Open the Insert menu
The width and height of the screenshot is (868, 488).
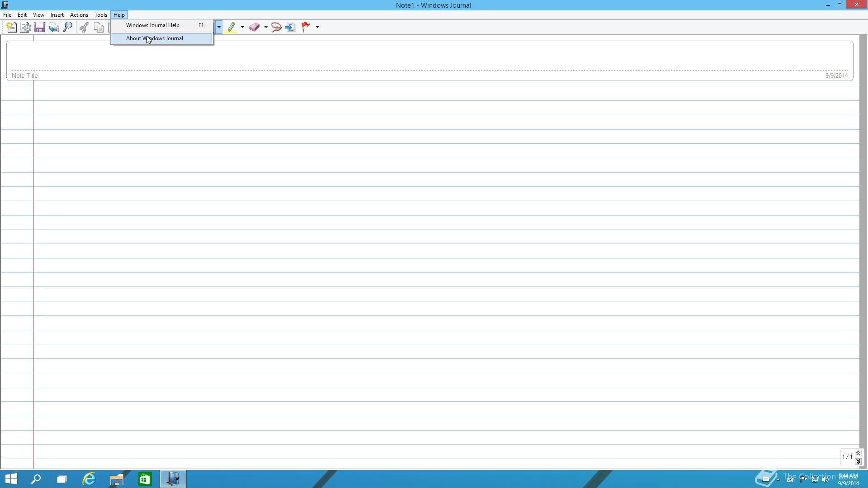point(57,15)
